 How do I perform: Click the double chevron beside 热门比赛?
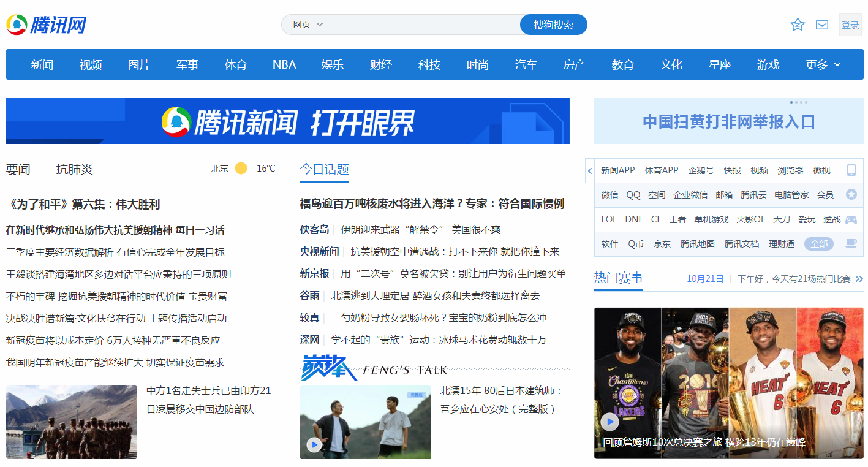coord(859,279)
